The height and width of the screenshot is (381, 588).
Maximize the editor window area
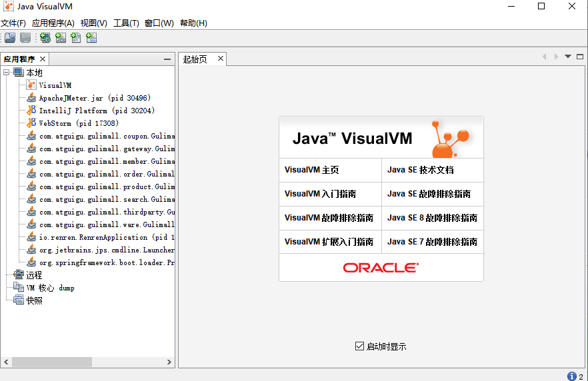(x=580, y=57)
